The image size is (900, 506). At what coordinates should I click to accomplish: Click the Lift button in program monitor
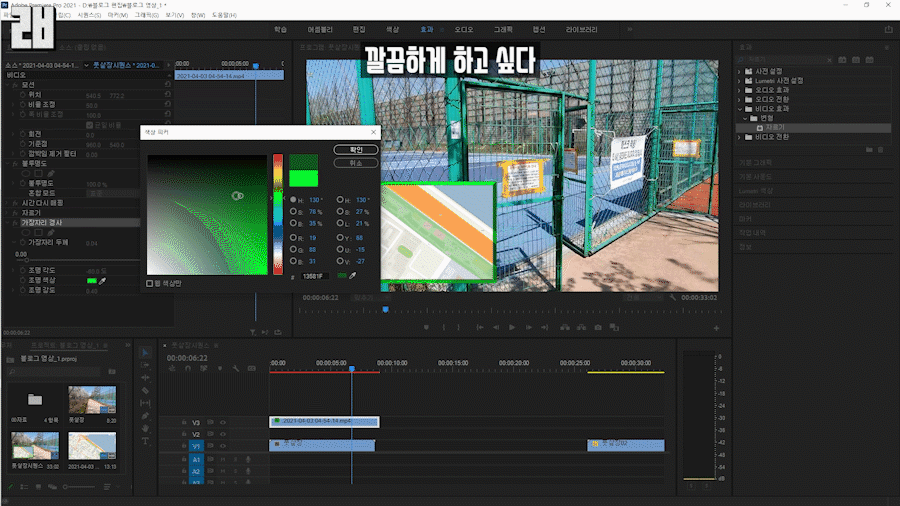565,328
